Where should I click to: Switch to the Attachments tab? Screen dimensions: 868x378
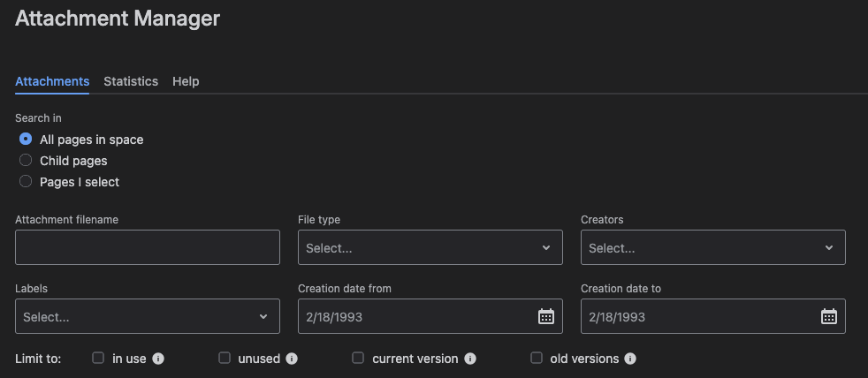tap(52, 81)
